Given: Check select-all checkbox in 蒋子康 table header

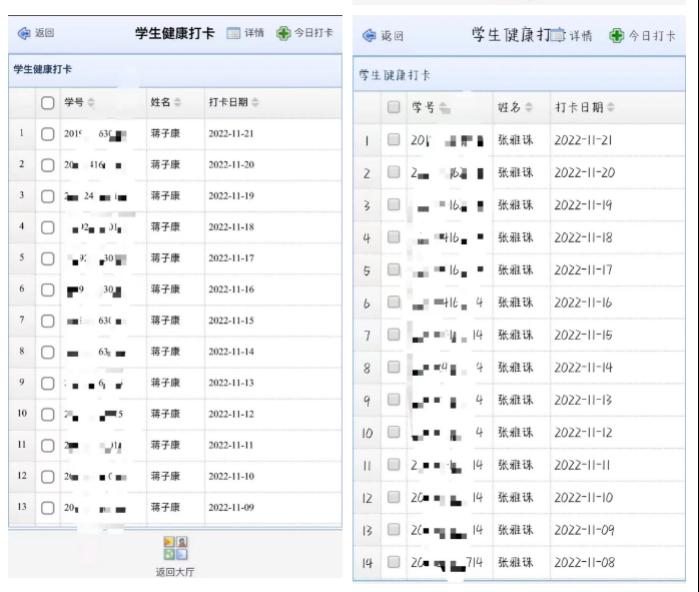Looking at the screenshot, I should (47, 102).
